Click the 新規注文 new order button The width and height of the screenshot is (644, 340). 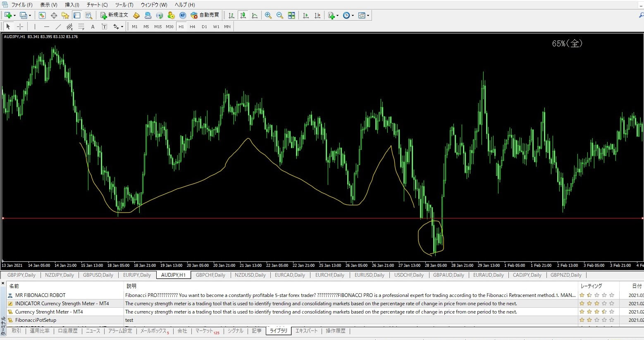pos(114,15)
